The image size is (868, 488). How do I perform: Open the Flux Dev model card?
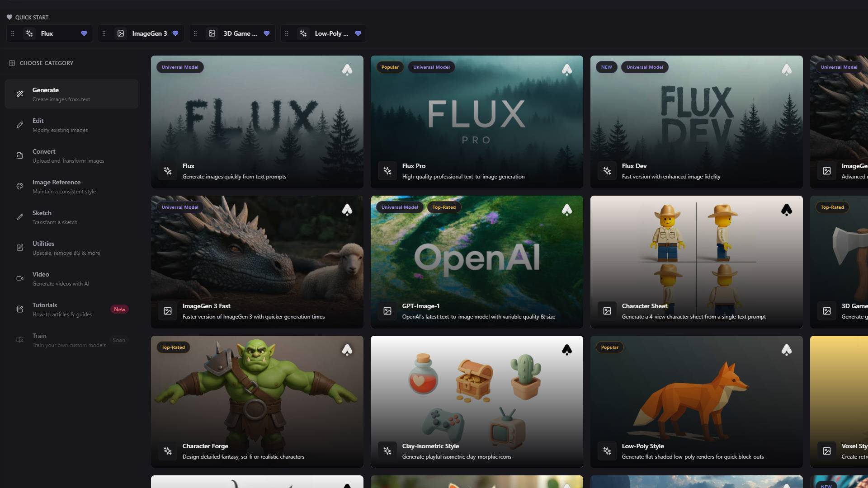point(697,122)
